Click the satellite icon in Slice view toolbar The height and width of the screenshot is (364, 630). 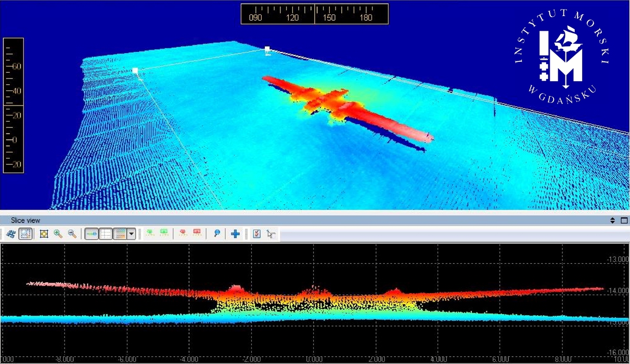click(11, 234)
